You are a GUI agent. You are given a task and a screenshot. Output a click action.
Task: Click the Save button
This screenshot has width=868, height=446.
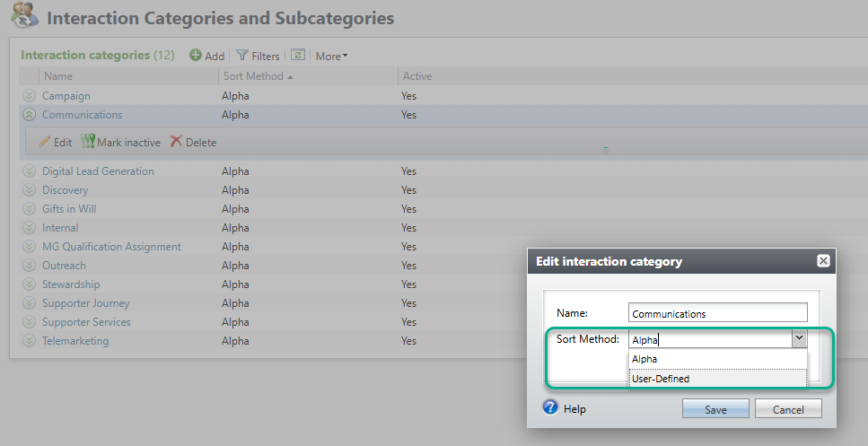pos(715,409)
